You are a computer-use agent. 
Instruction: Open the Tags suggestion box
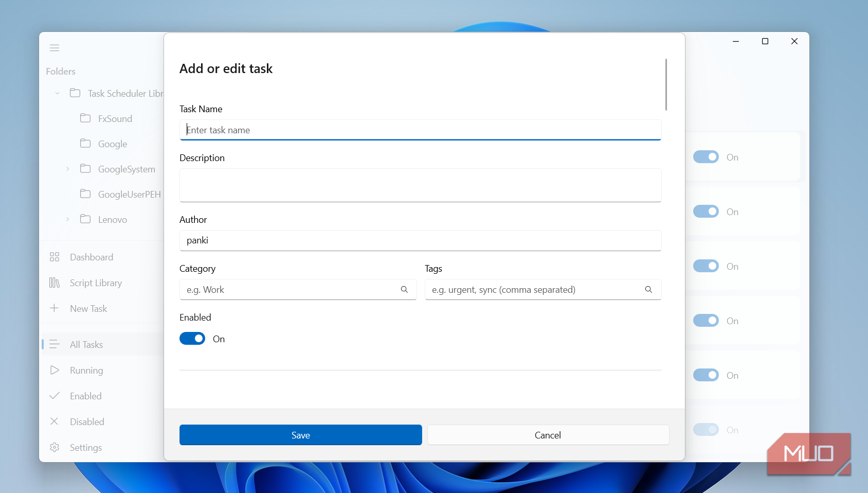click(543, 290)
